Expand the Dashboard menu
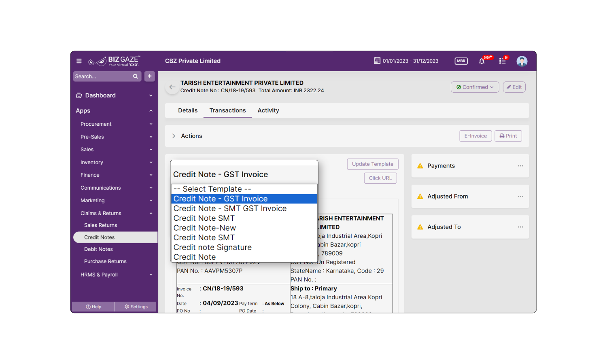The height and width of the screenshot is (364, 607). (151, 95)
